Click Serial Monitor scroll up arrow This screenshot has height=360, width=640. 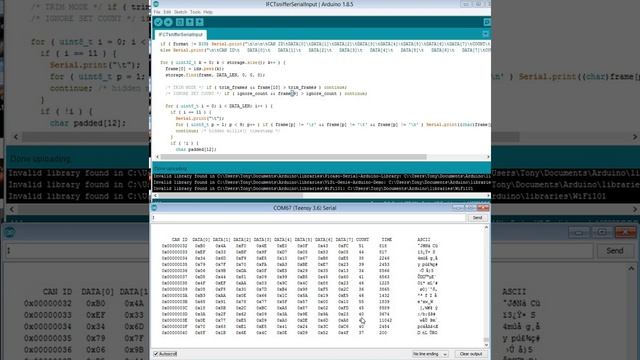coord(486,228)
